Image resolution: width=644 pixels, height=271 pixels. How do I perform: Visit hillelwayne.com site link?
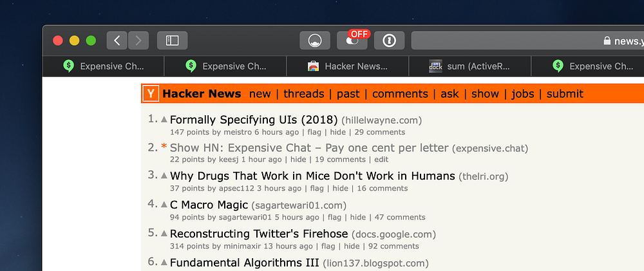(x=381, y=120)
